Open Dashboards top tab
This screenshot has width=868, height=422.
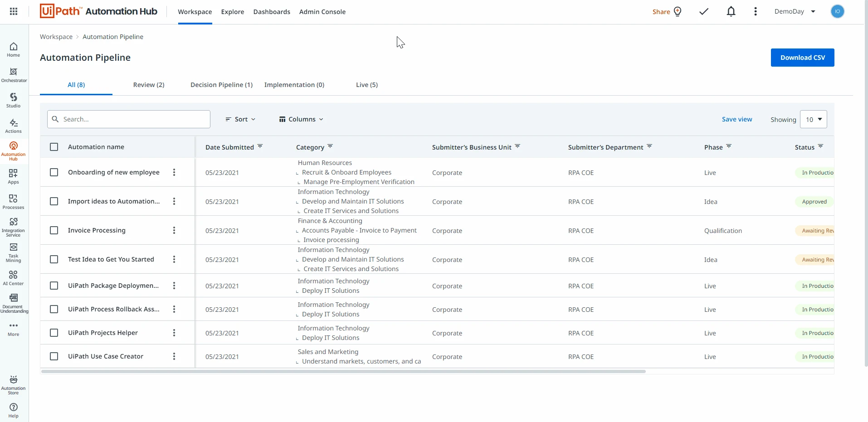(x=272, y=12)
